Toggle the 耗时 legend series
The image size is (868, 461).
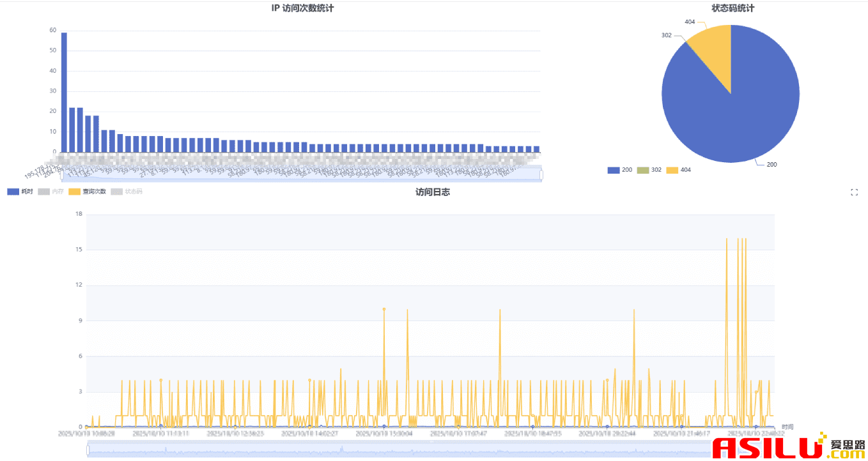[x=20, y=192]
